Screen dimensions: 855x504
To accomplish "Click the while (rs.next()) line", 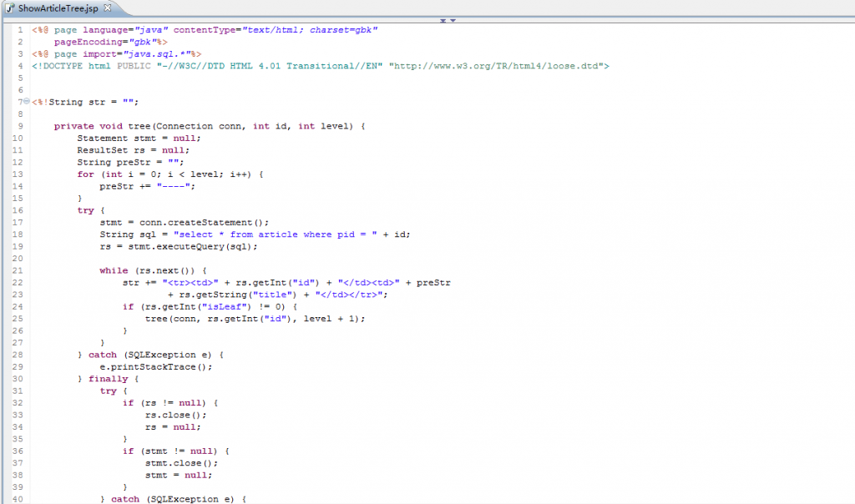I will pyautogui.click(x=154, y=270).
